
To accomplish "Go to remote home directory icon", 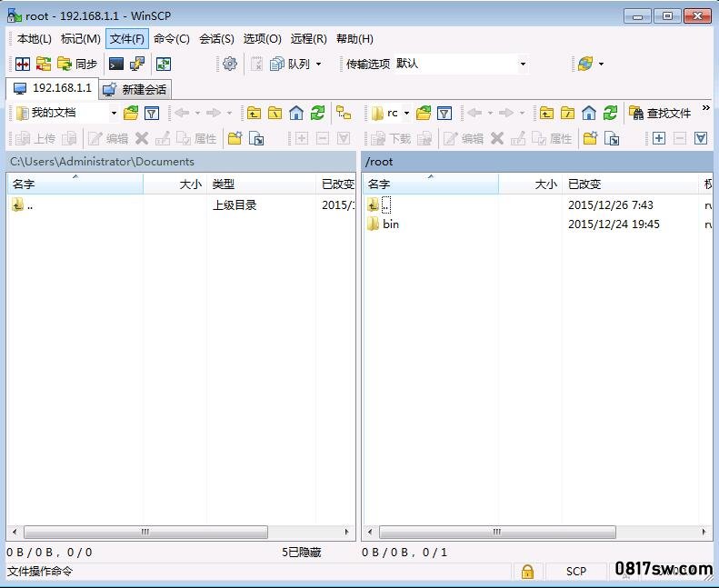I will click(x=589, y=113).
